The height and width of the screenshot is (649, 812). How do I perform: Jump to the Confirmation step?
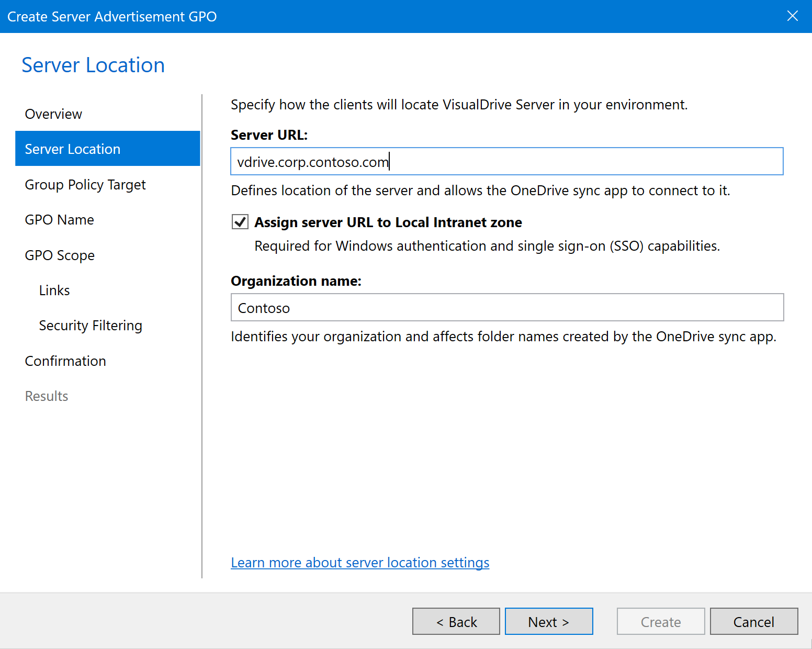(65, 361)
